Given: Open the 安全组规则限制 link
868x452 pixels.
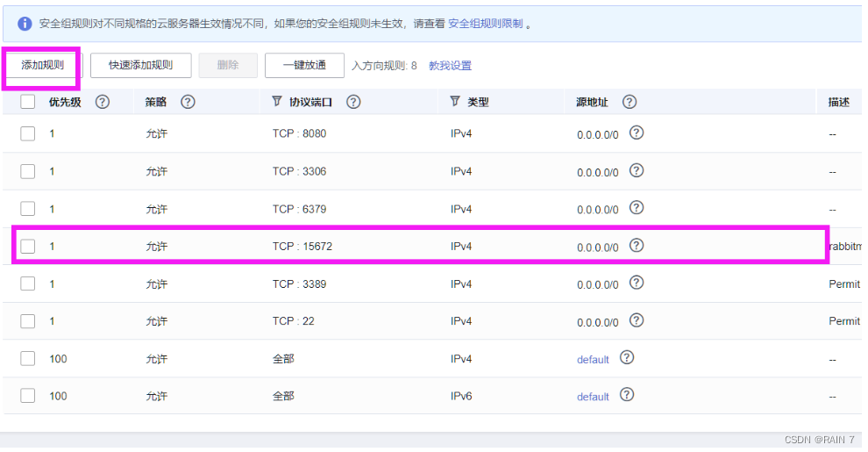Looking at the screenshot, I should coord(486,24).
